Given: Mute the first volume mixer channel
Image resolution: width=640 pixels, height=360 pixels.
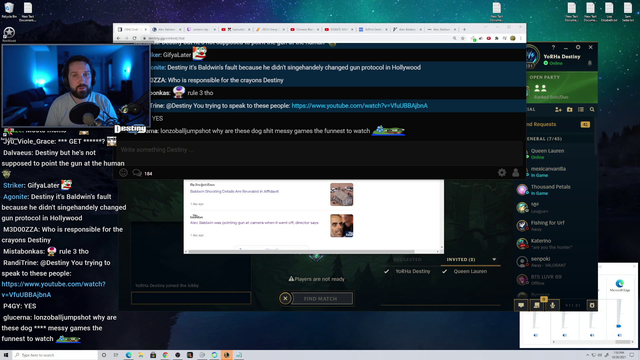Looking at the screenshot, I should 536,335.
